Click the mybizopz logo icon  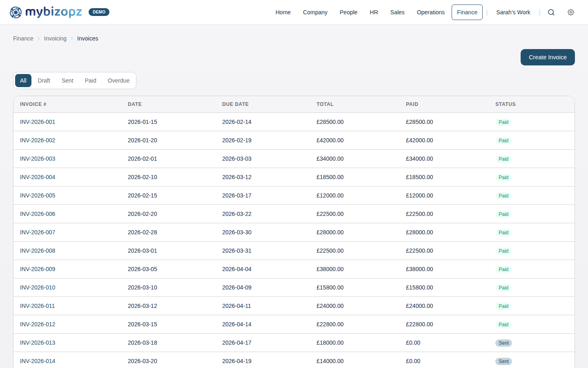coord(16,12)
